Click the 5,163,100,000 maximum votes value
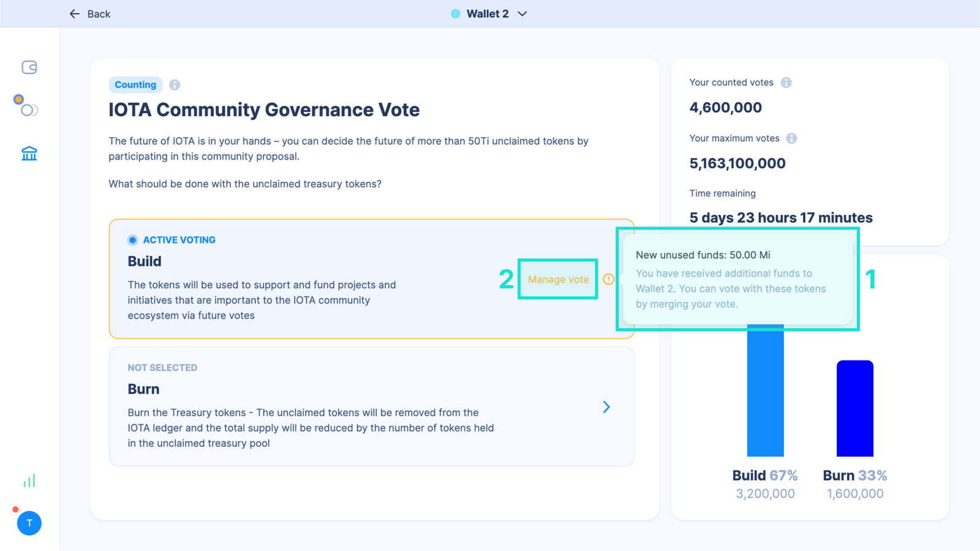980x551 pixels. click(x=737, y=163)
